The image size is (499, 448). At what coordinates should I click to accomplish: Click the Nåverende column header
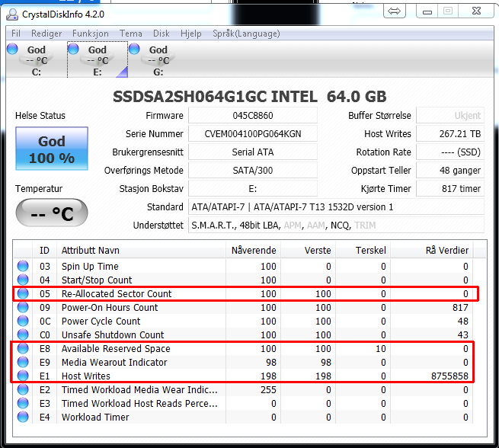pyautogui.click(x=254, y=250)
